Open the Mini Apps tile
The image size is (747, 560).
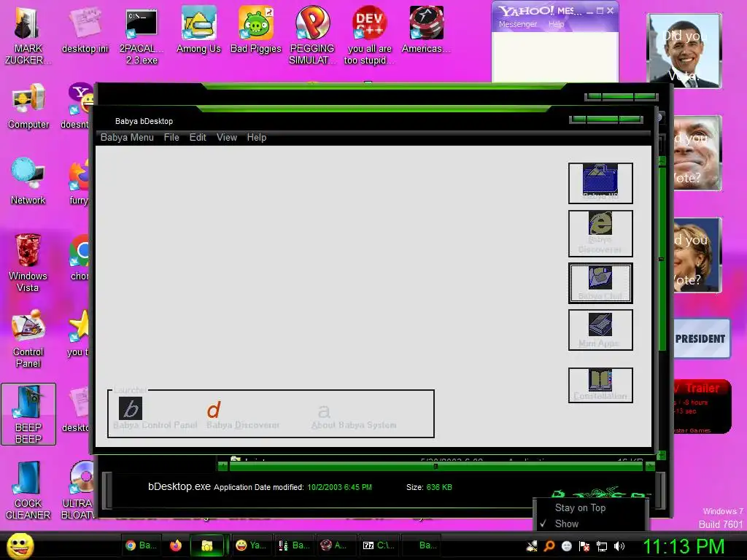click(600, 330)
